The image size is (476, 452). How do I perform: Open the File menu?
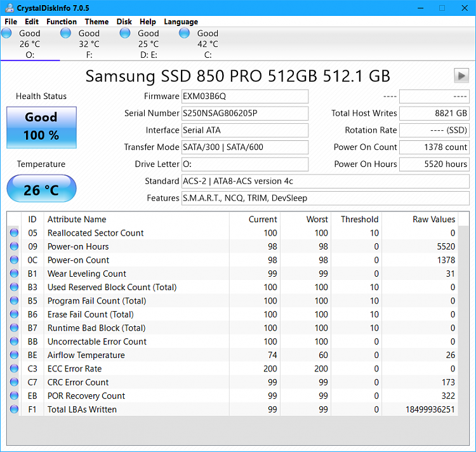coord(11,22)
